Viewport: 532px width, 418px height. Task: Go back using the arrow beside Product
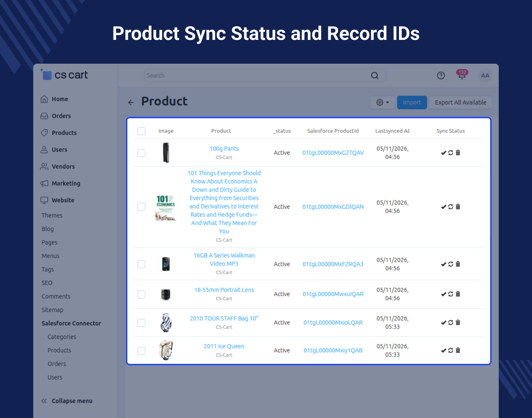tap(131, 103)
